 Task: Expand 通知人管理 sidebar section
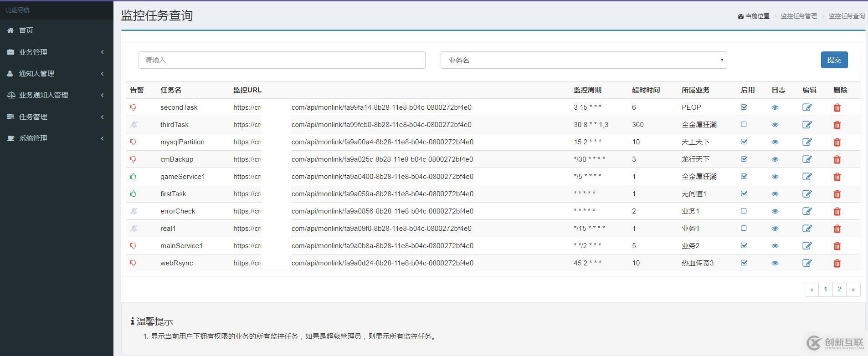[x=56, y=73]
